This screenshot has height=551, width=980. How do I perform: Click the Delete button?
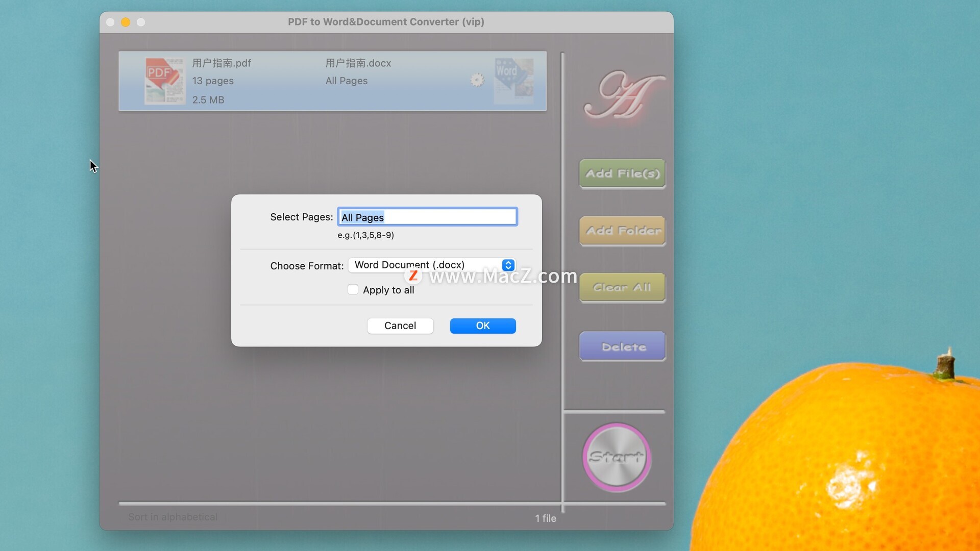click(622, 346)
